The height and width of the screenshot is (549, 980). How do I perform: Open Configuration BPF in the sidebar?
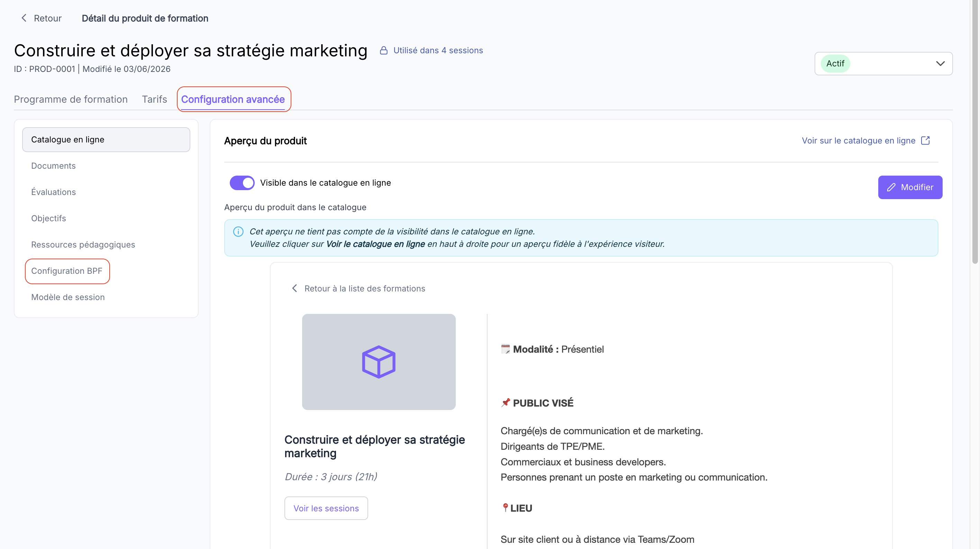67,271
